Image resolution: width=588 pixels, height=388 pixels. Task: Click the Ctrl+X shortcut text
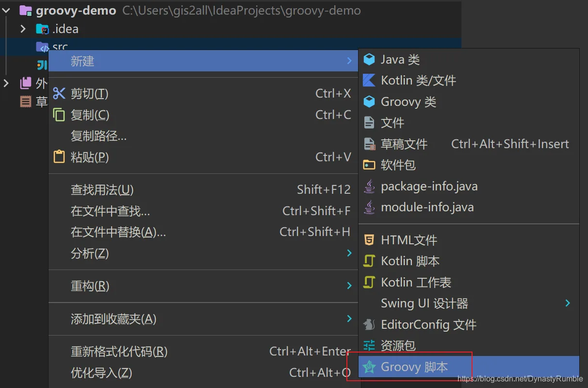click(333, 93)
